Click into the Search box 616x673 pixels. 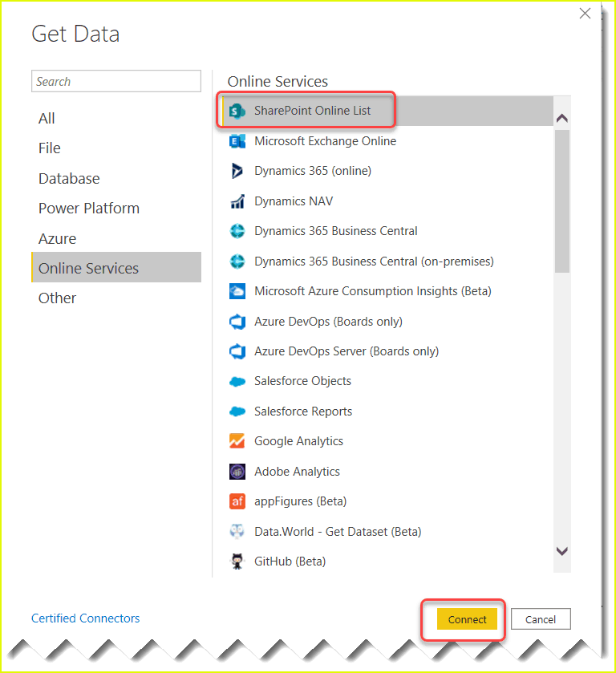tap(116, 81)
